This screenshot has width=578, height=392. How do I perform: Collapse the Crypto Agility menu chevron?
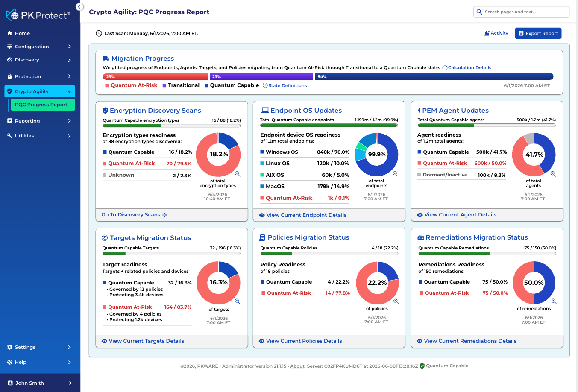(x=69, y=91)
